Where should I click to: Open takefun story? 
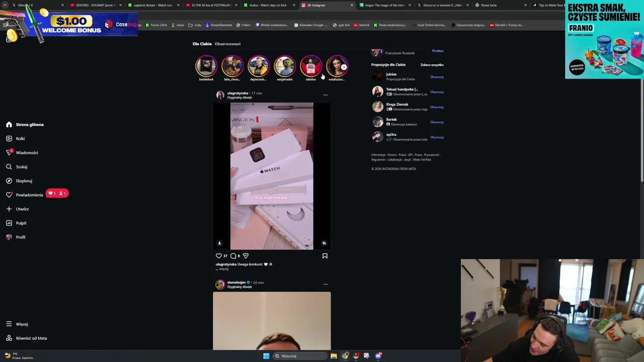(x=311, y=67)
